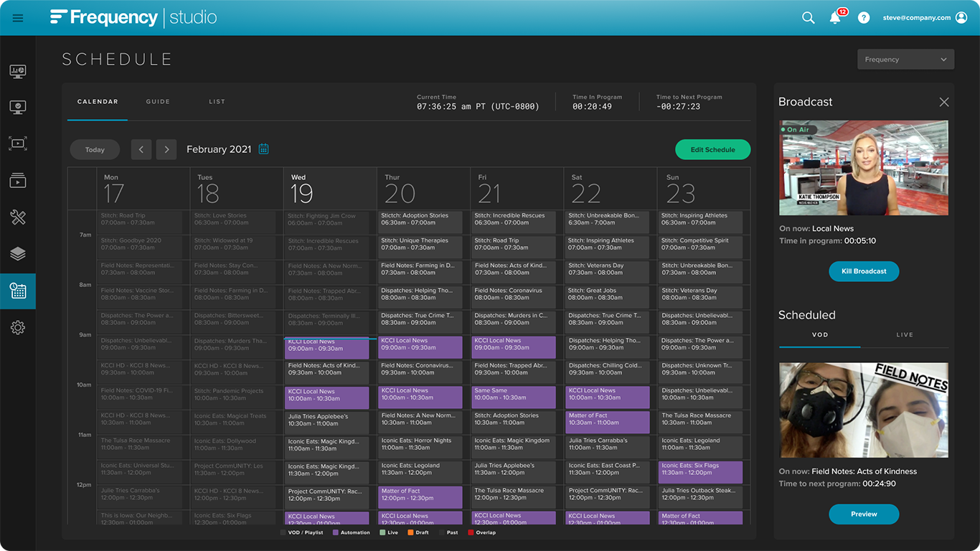Open notifications via the bell icon
Image resolution: width=980 pixels, height=551 pixels.
tap(834, 18)
